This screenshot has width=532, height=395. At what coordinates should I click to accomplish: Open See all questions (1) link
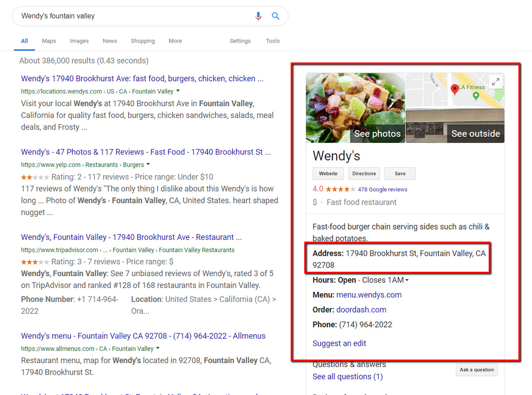(348, 376)
